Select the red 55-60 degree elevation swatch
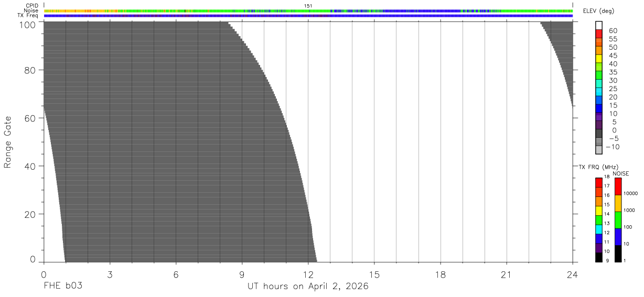The height and width of the screenshot is (297, 644). coord(599,34)
